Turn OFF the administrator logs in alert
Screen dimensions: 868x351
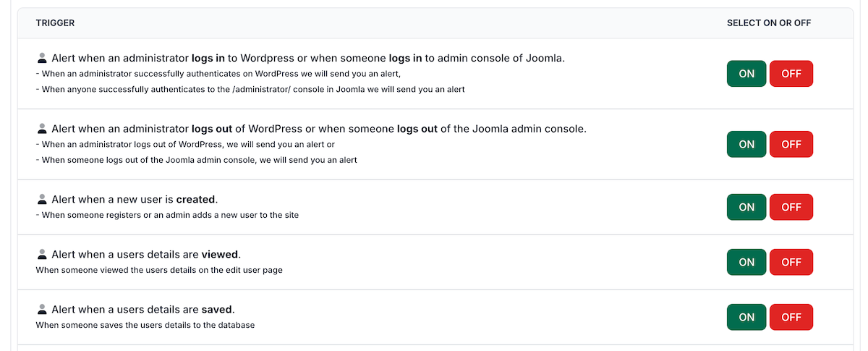point(791,74)
